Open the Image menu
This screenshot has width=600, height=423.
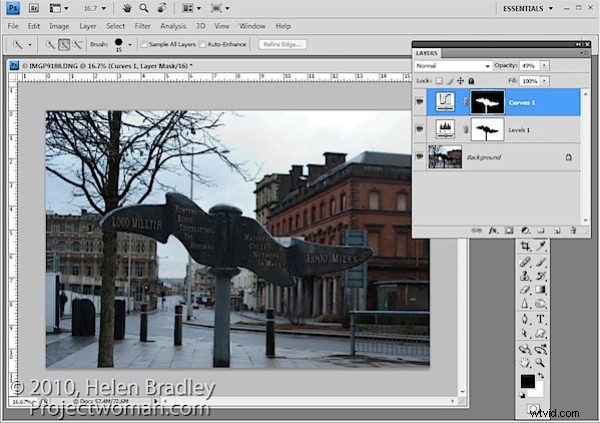click(x=59, y=26)
